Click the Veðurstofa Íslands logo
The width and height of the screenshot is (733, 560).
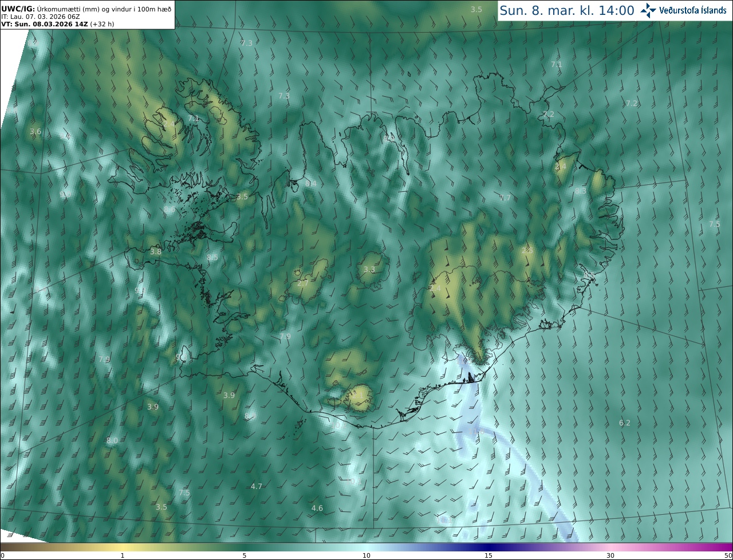pos(683,10)
